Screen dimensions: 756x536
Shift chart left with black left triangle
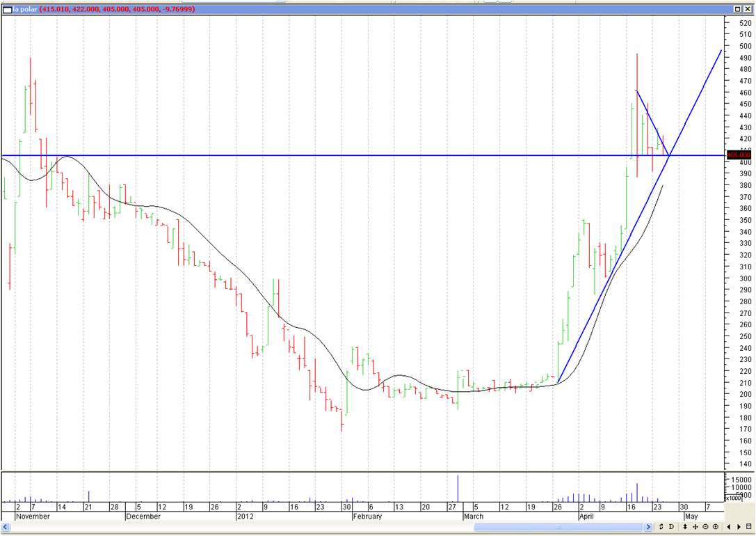coord(729,527)
